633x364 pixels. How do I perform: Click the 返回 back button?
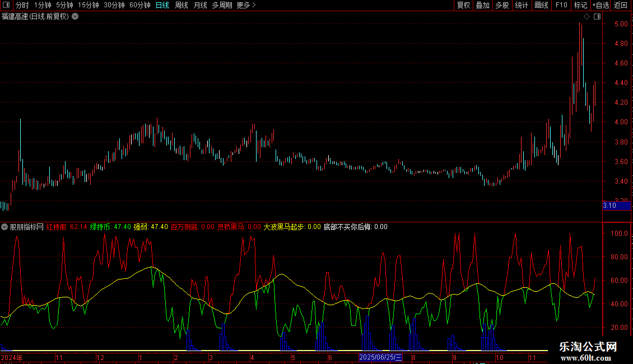[x=621, y=5]
